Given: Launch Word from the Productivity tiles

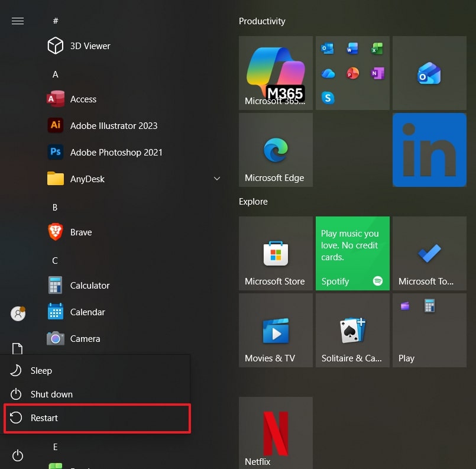Looking at the screenshot, I should coord(352,49).
